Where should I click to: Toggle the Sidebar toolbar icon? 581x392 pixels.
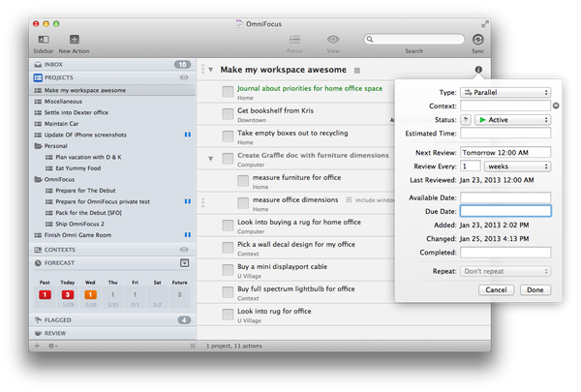[44, 40]
